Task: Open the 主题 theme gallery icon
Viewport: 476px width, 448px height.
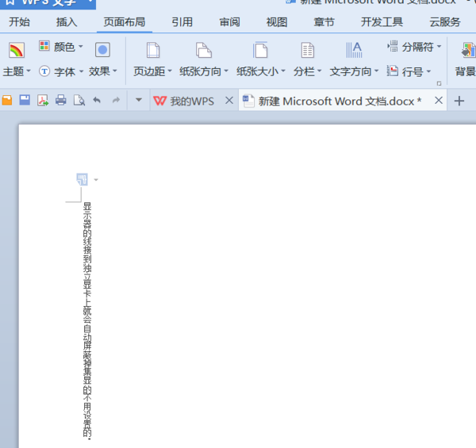Action: (17, 50)
